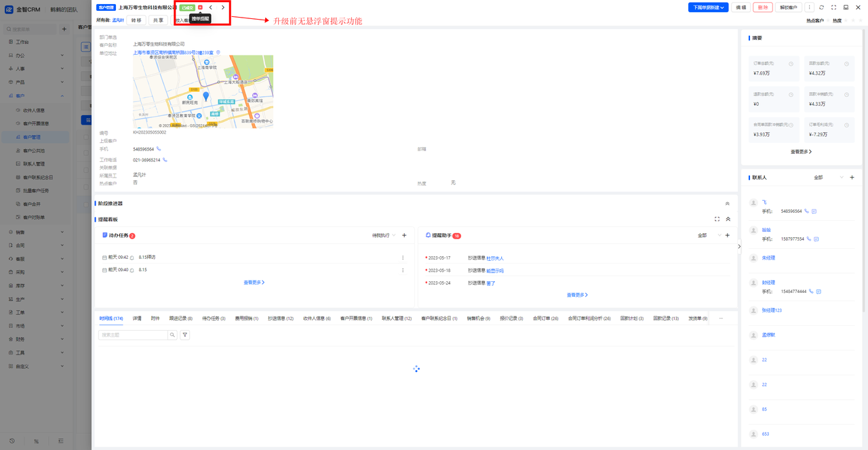The width and height of the screenshot is (868, 450).
Task: Open the 全部 dropdown in 联系人 panel
Action: 829,178
